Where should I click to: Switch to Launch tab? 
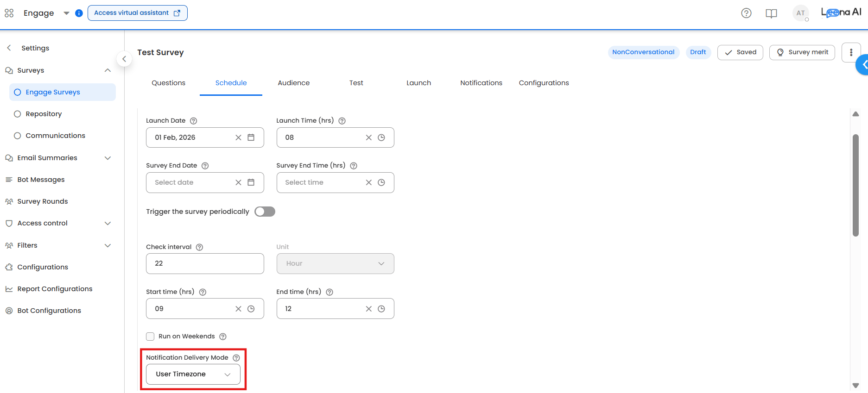click(x=418, y=83)
